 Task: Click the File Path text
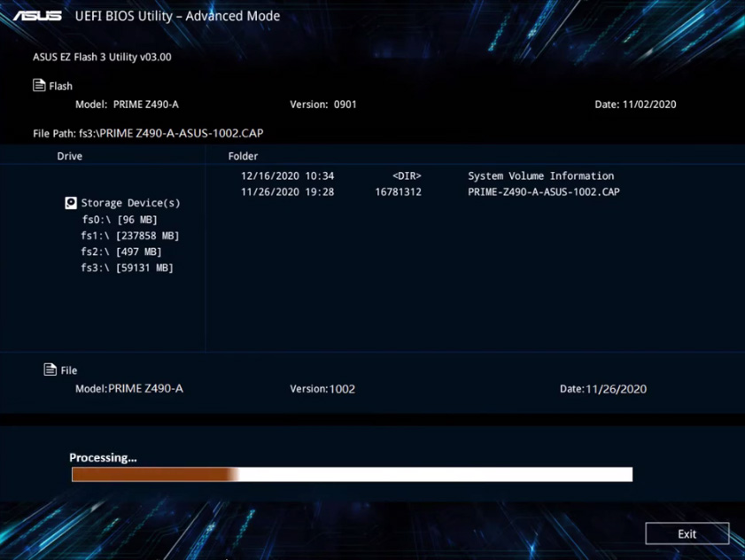[x=148, y=133]
